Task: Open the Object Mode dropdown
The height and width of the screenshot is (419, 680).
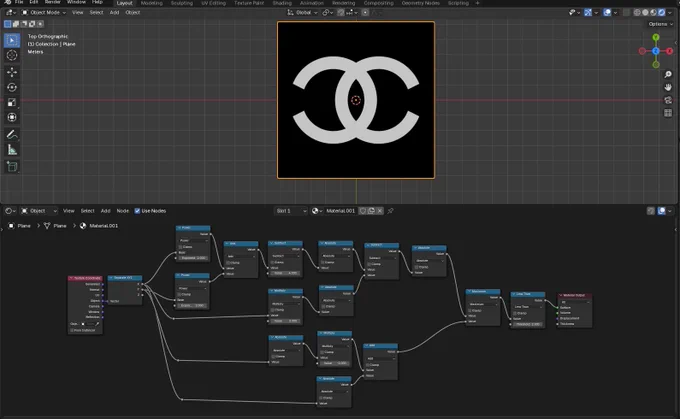Action: coord(43,13)
